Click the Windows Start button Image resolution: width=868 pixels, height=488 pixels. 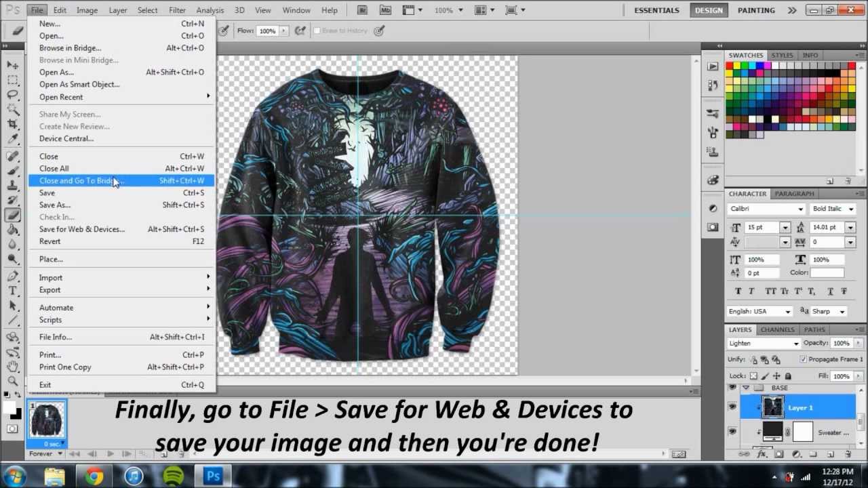16,476
